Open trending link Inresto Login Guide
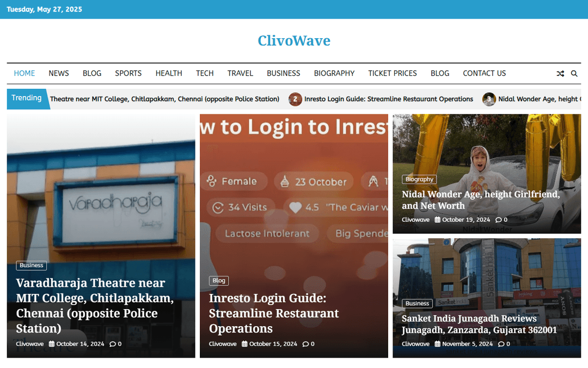Screen dimensions: 588x368 [389, 99]
